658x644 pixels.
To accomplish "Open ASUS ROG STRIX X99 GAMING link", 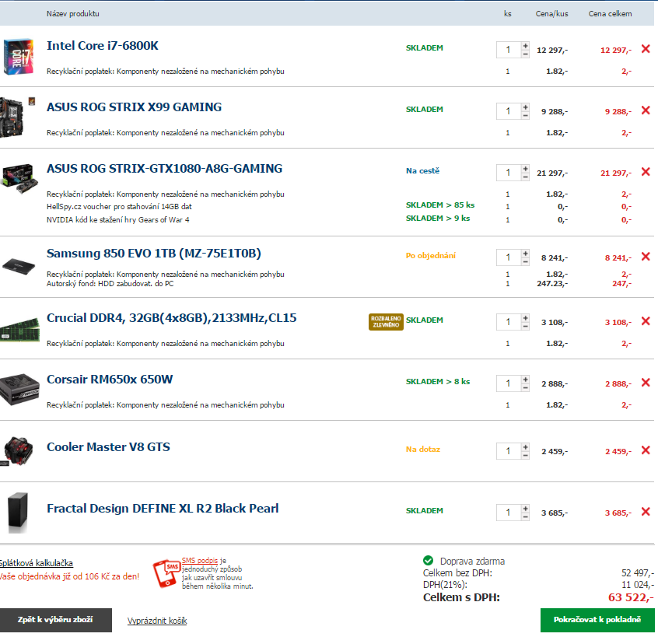I will point(134,107).
